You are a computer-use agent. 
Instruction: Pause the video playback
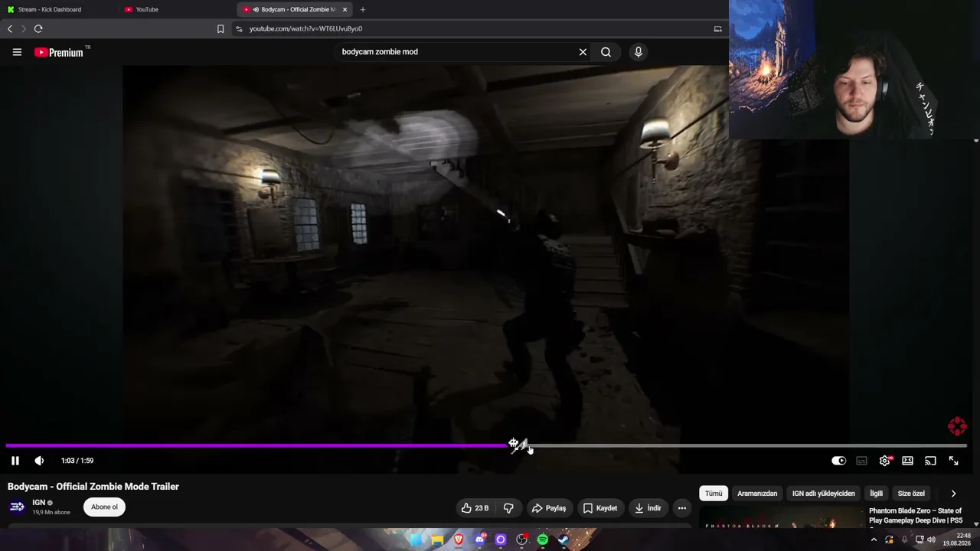coord(15,461)
